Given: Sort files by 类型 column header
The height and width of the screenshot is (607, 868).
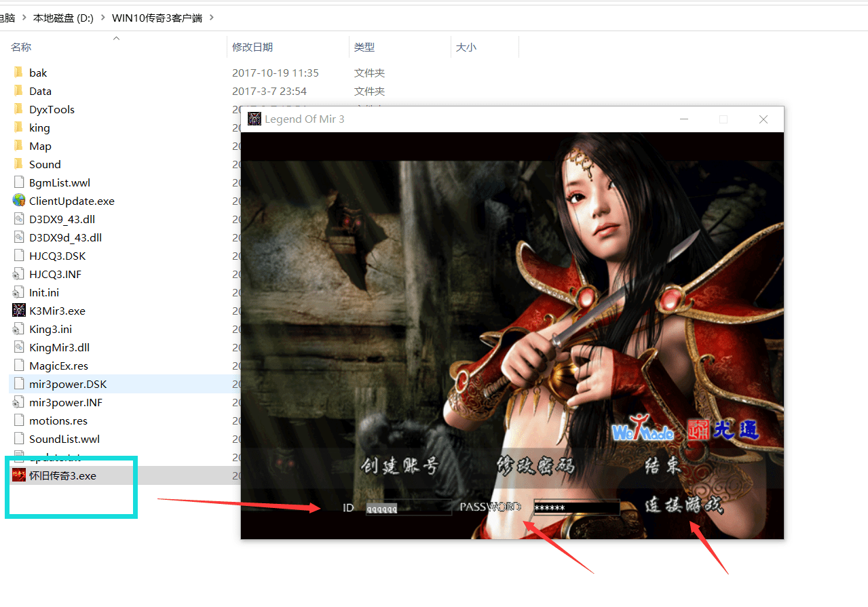Looking at the screenshot, I should [364, 47].
